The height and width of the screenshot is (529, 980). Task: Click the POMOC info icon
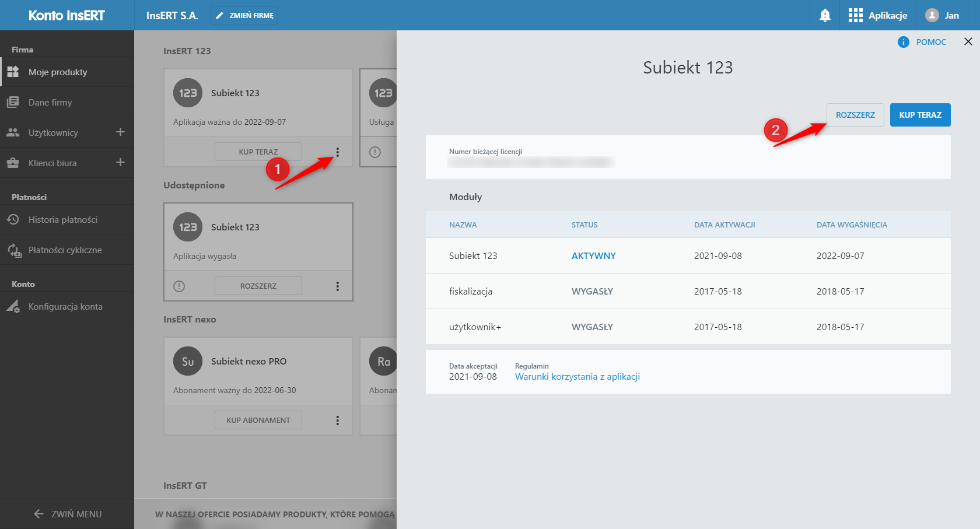(x=903, y=42)
